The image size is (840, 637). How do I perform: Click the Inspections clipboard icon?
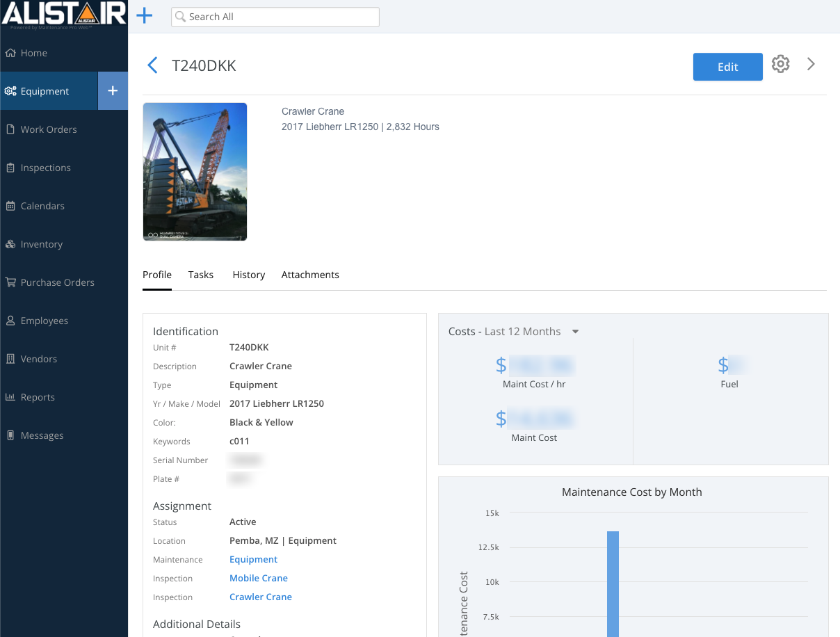[10, 168]
